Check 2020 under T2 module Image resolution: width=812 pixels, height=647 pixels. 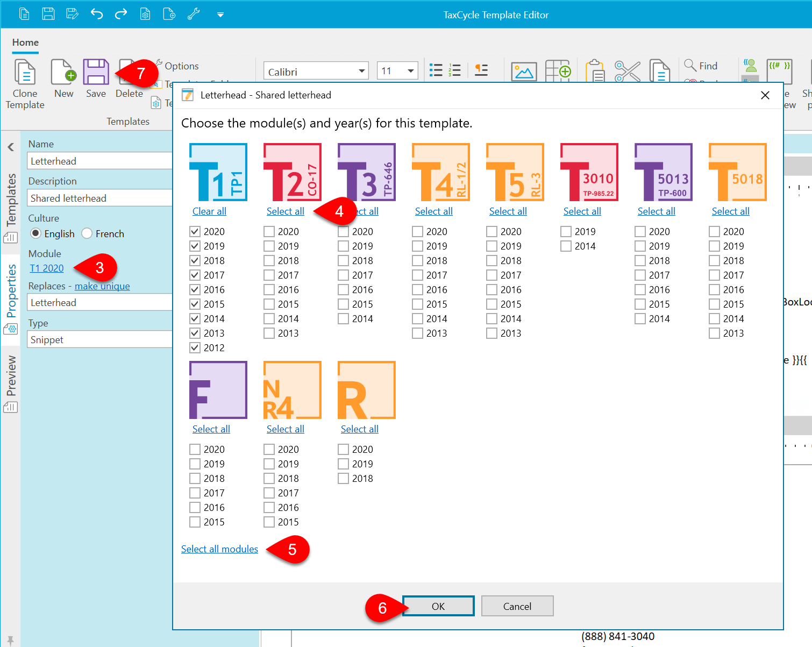click(269, 232)
